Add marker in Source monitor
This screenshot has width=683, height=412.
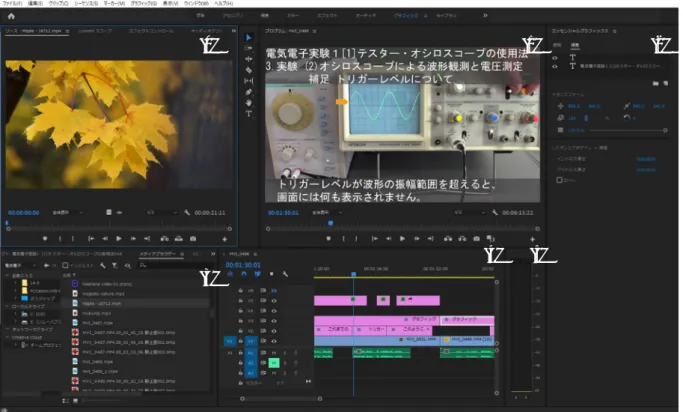click(x=45, y=239)
